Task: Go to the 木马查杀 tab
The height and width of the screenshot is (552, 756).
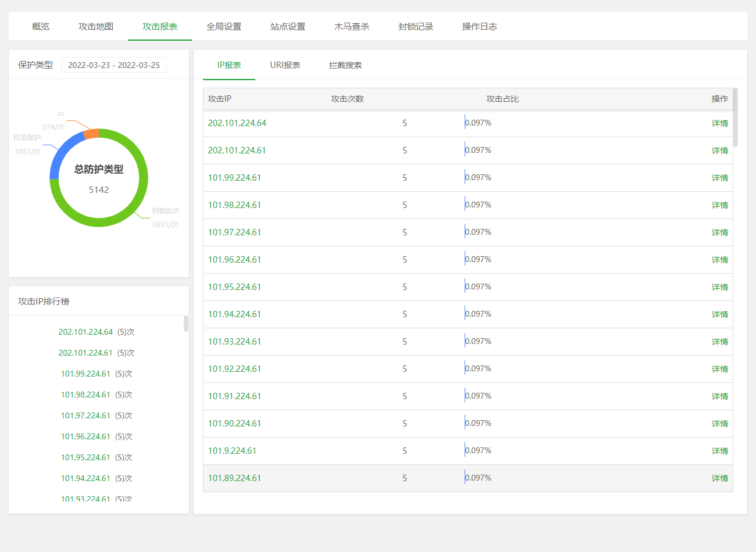Action: [352, 27]
